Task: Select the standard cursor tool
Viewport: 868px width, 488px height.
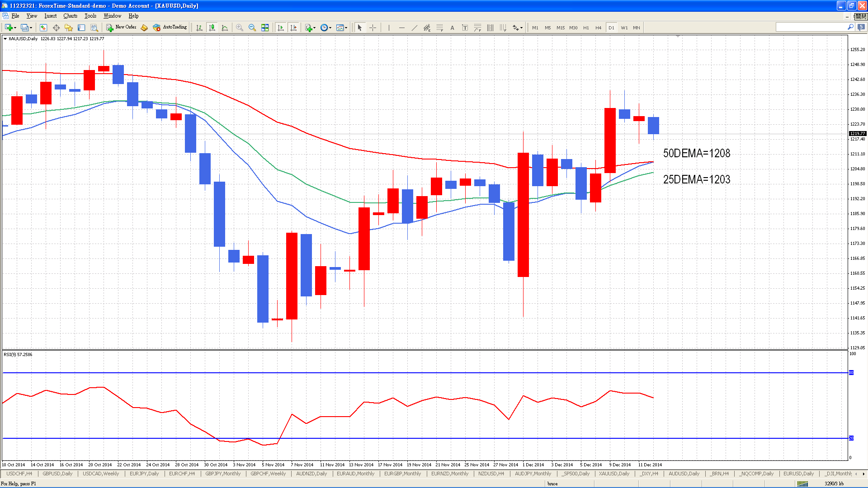Action: (x=360, y=28)
